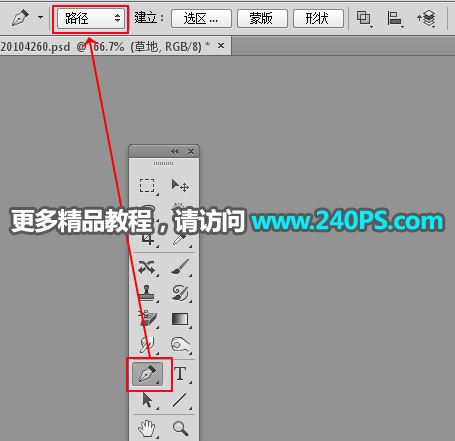Select the Move tool
The height and width of the screenshot is (441, 455).
[180, 185]
